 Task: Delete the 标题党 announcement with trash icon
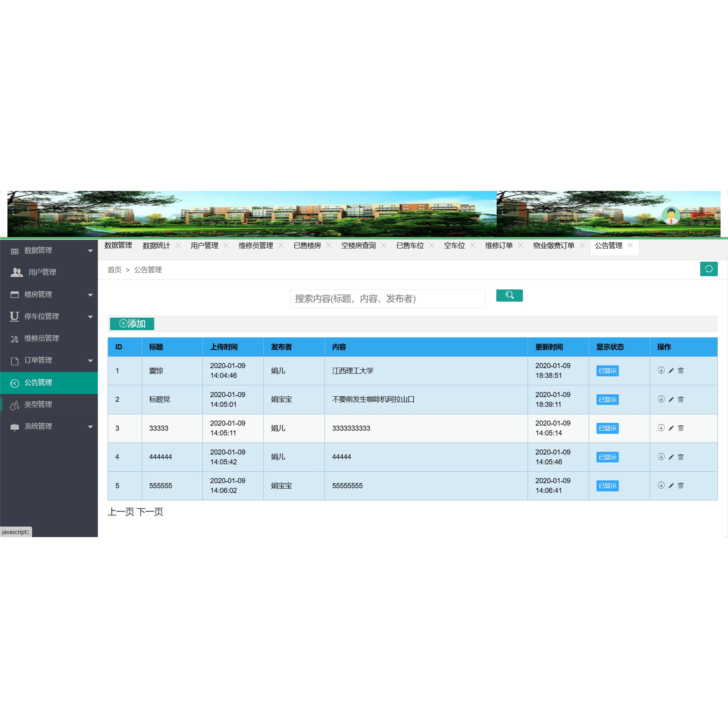click(x=681, y=400)
